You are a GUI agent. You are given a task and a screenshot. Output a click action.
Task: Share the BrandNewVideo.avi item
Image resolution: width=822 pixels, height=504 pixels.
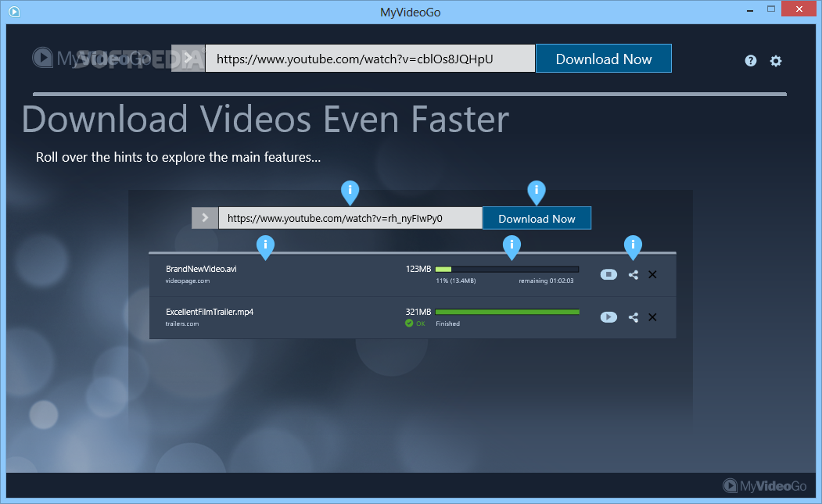pos(634,274)
